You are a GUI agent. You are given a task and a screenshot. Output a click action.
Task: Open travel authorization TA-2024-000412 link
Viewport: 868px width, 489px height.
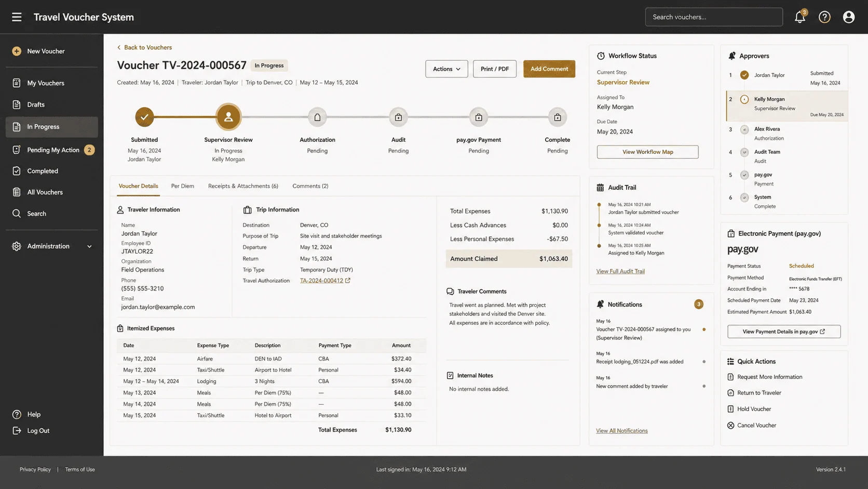tap(325, 281)
